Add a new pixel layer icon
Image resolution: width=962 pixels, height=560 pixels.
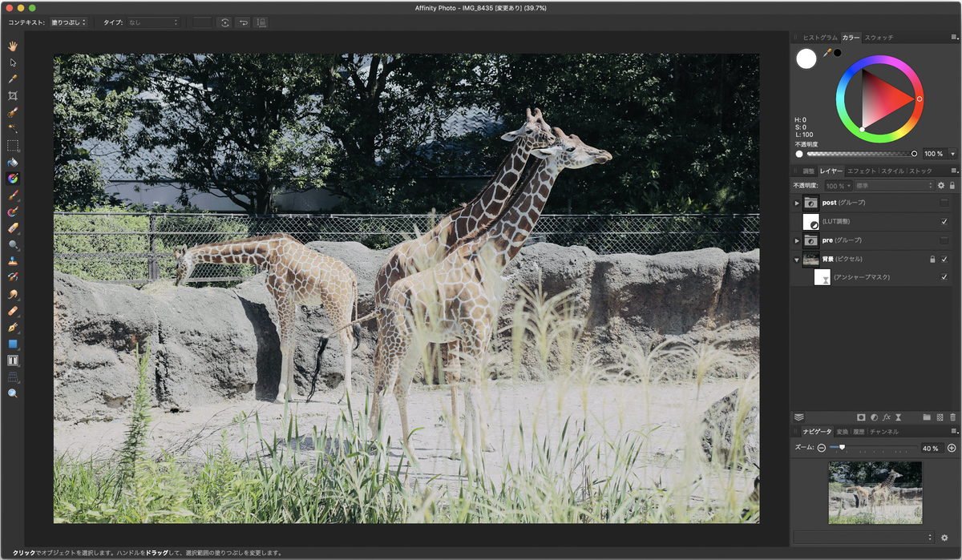940,417
